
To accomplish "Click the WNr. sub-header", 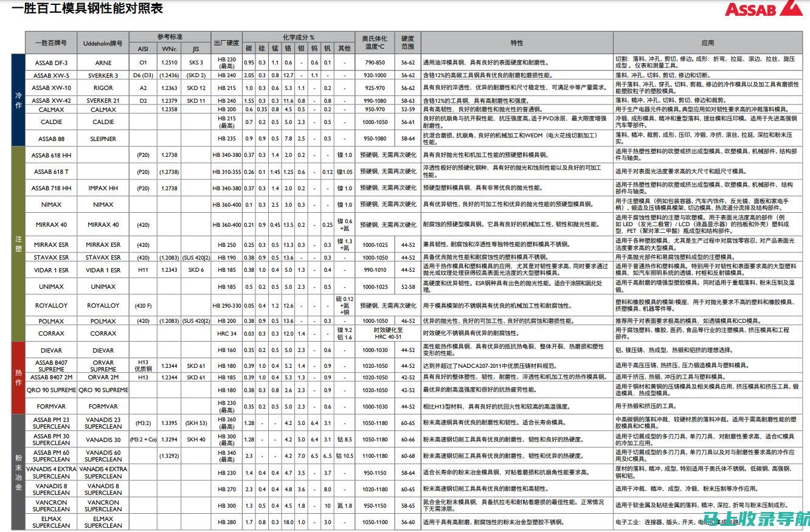I will (x=168, y=49).
